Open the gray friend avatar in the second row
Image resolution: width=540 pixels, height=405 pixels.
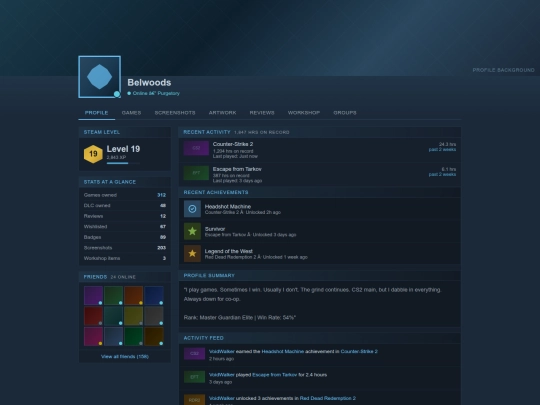click(x=154, y=316)
